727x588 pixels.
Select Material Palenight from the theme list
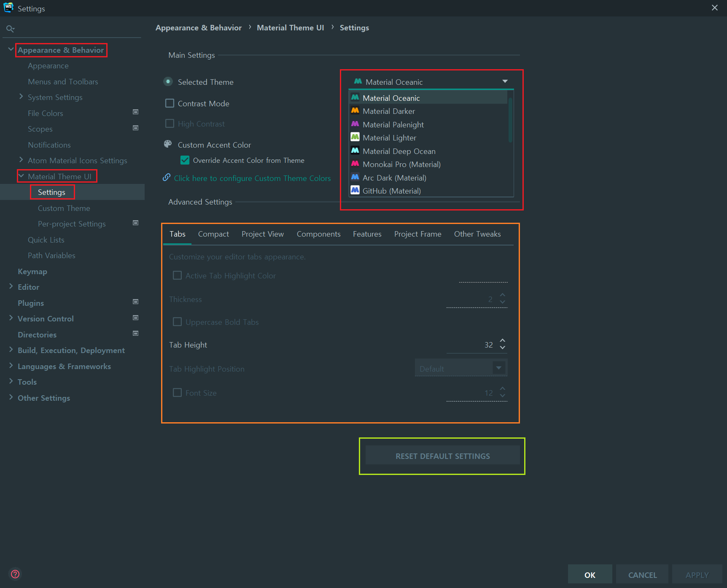click(393, 124)
